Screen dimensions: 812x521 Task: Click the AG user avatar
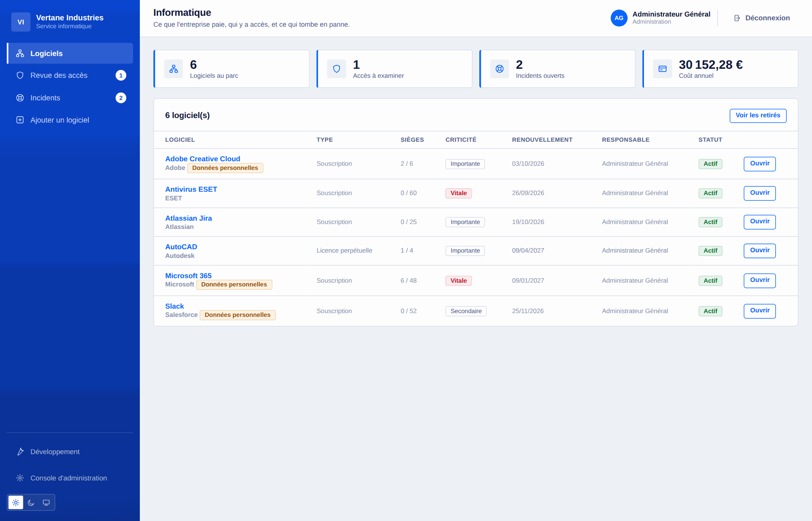619,18
